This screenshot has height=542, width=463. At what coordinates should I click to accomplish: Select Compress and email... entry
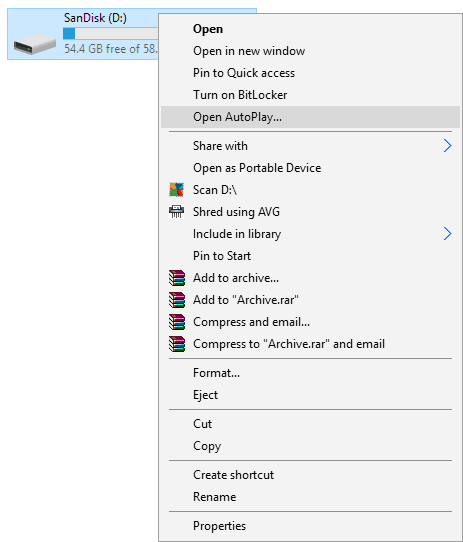(x=311, y=322)
